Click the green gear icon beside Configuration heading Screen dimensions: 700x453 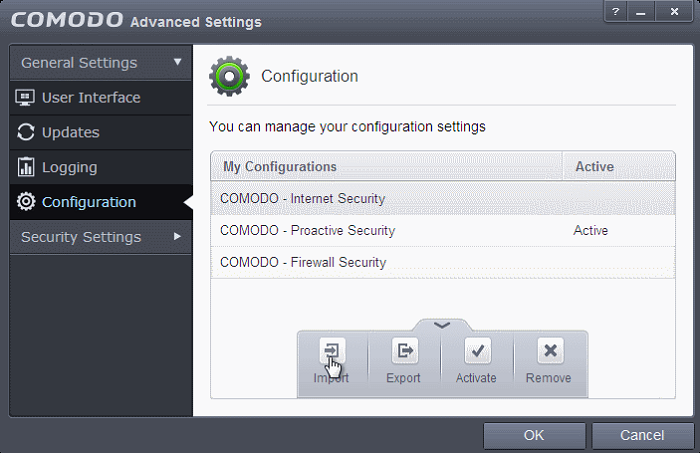tap(229, 76)
